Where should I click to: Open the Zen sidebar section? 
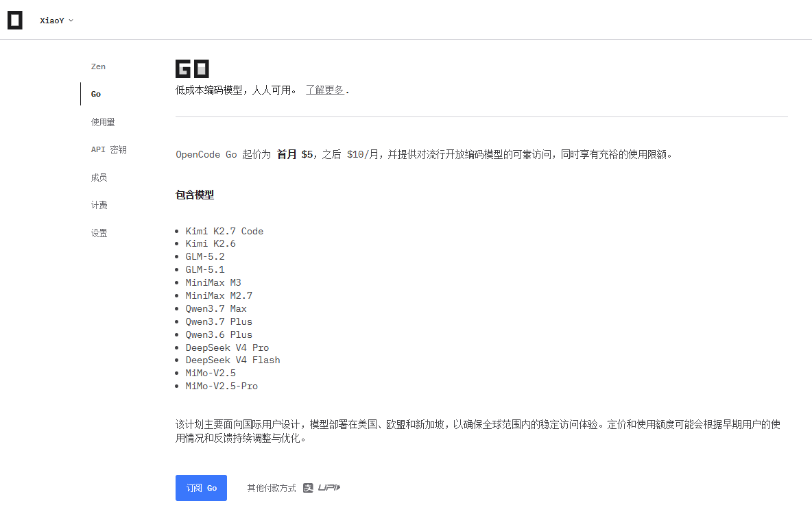(98, 66)
